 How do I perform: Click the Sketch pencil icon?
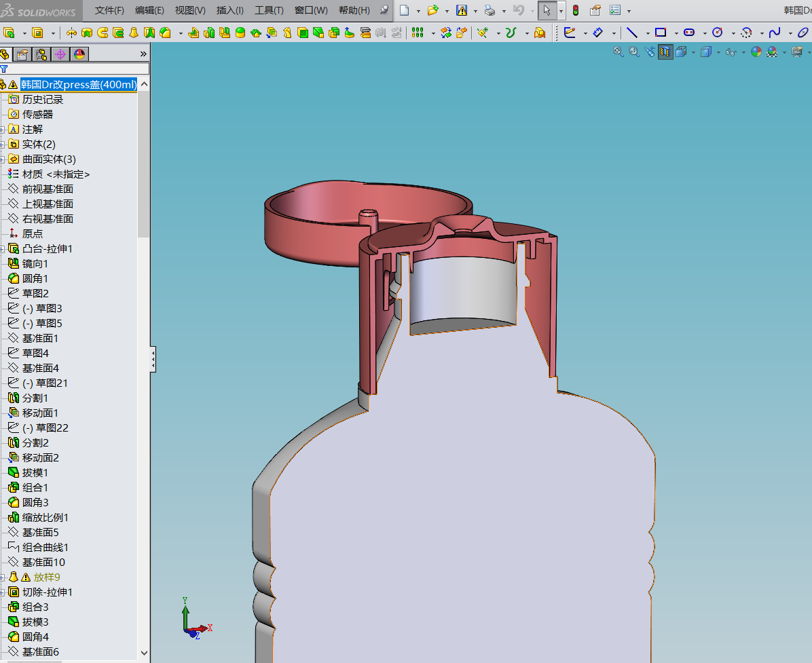coord(570,33)
